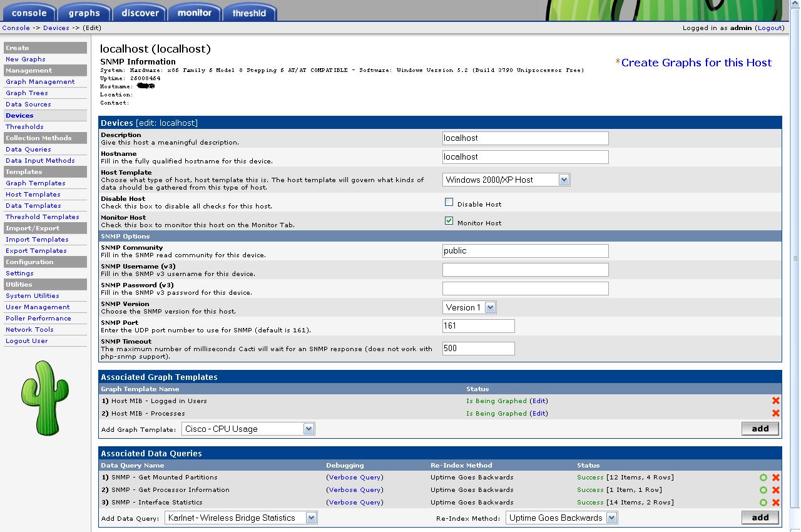This screenshot has height=532, width=801.
Task: Click the Logout link in the header
Action: click(x=770, y=28)
